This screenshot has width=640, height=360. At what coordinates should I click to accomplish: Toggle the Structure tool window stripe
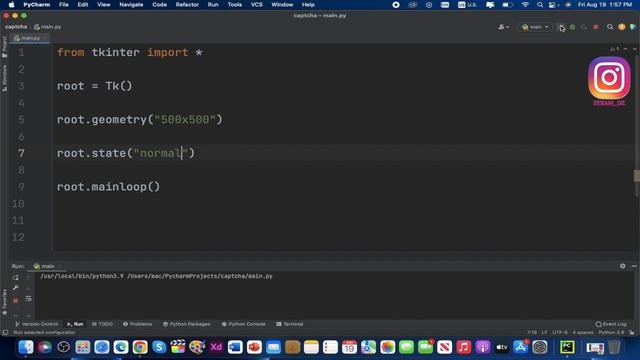point(4,78)
